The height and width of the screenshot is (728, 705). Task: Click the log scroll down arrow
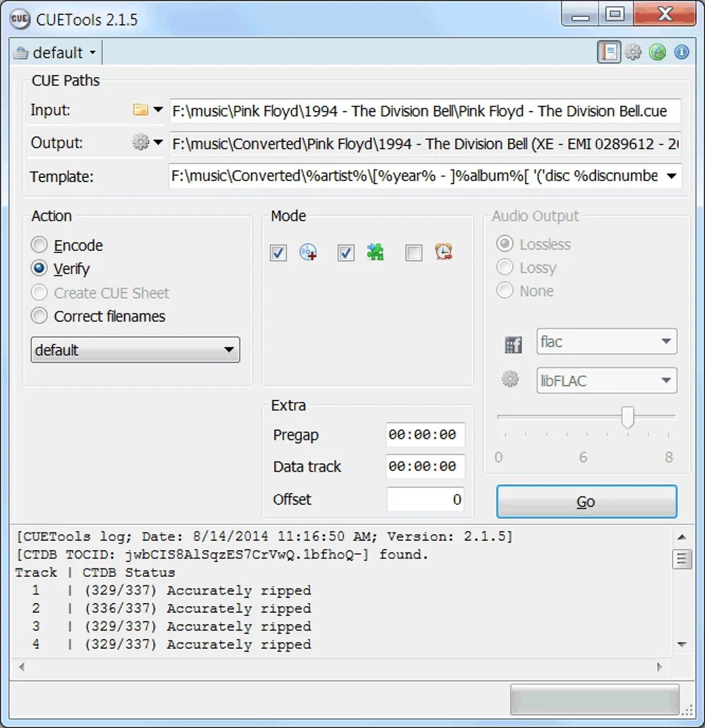(x=682, y=645)
